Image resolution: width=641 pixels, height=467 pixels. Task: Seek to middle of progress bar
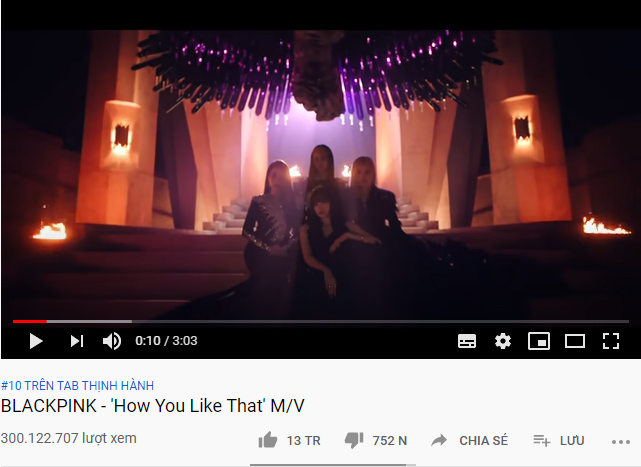pos(321,321)
